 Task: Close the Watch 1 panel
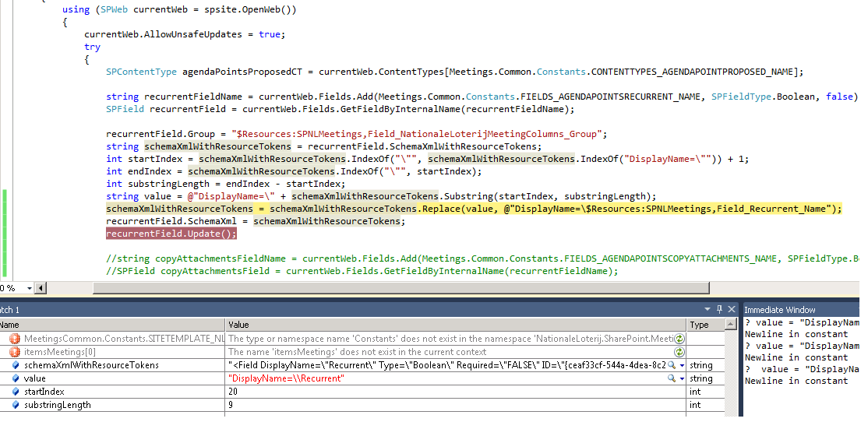(731, 310)
